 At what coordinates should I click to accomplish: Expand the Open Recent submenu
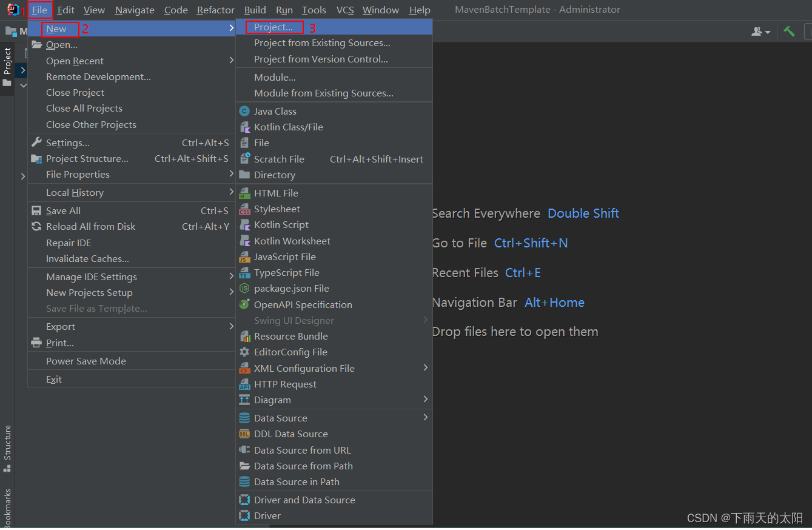click(231, 60)
